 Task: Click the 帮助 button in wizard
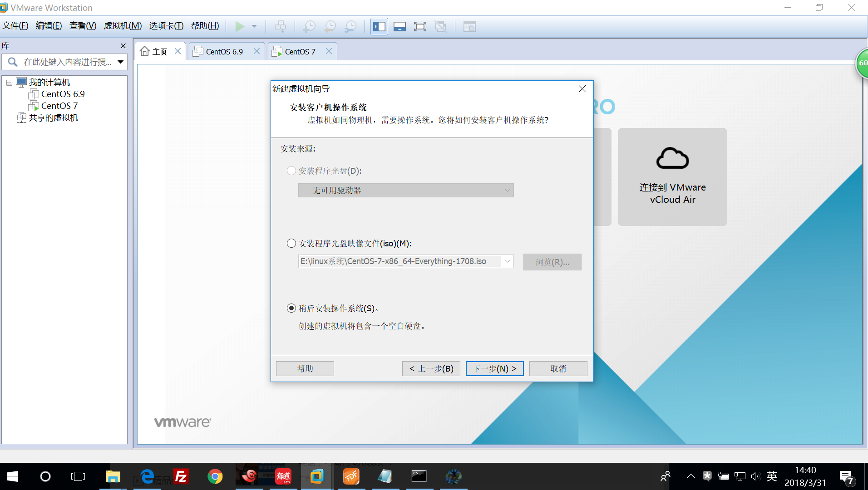click(305, 368)
